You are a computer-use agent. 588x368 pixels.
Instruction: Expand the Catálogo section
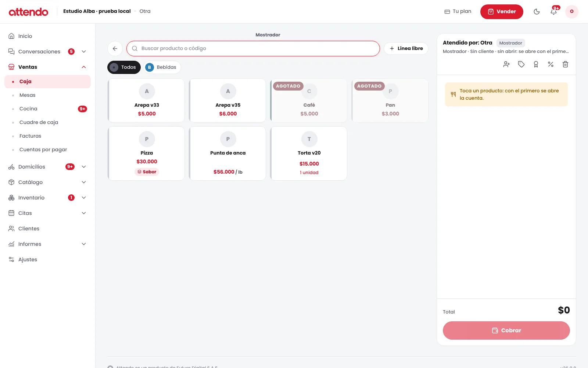click(84, 182)
